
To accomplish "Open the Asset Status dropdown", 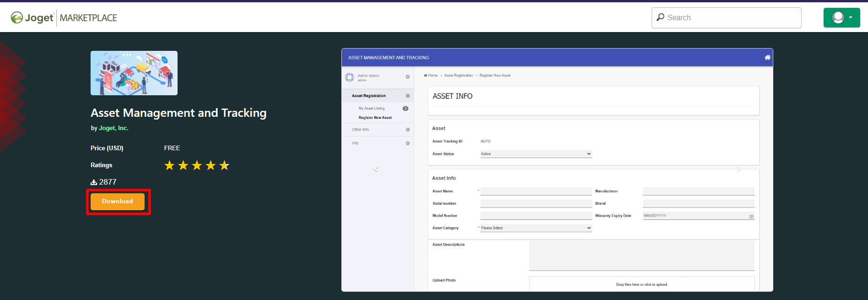I will click(x=536, y=154).
